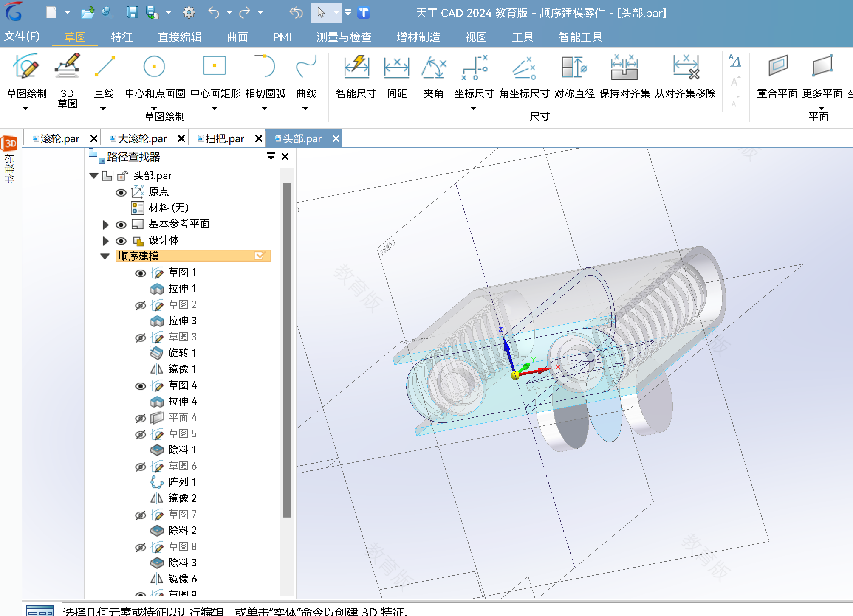Collapse the 头部.par root node
The image size is (853, 616).
94,176
